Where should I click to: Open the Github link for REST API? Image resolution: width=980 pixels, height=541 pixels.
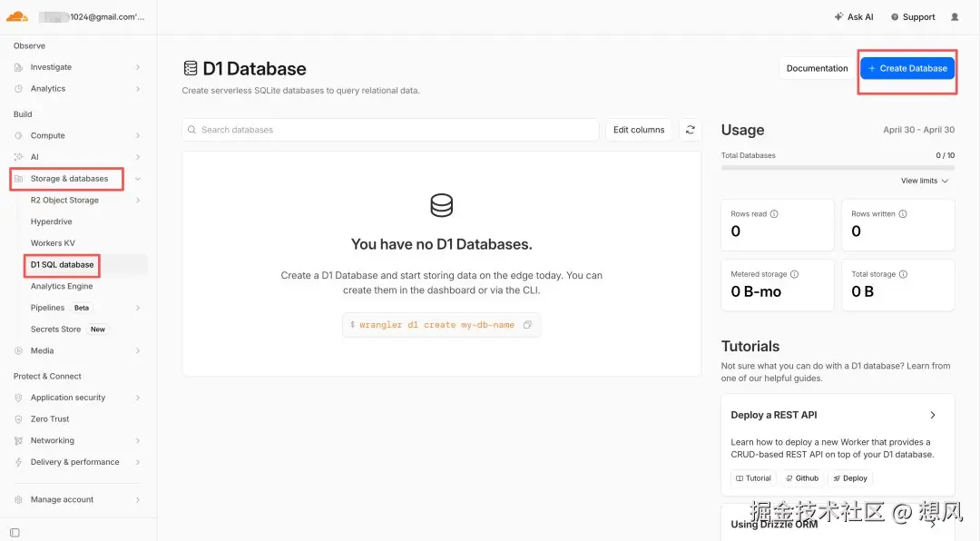pos(802,478)
